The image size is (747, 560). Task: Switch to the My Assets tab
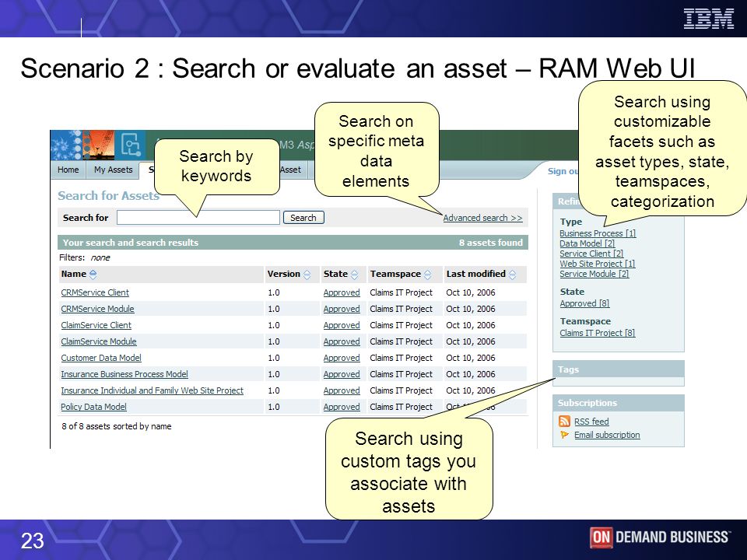pyautogui.click(x=113, y=170)
